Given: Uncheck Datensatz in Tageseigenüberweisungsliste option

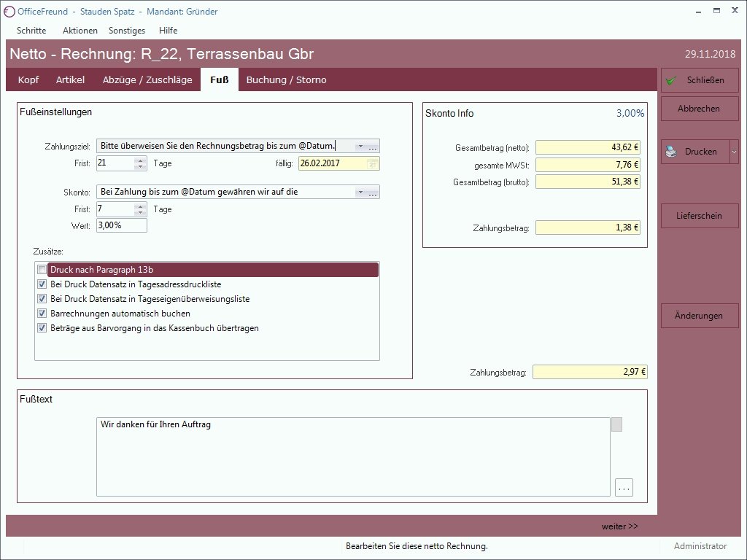Looking at the screenshot, I should pos(42,299).
